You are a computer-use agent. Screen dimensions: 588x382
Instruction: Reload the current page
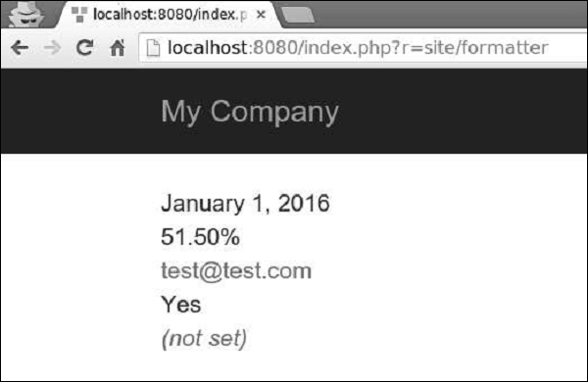click(84, 48)
